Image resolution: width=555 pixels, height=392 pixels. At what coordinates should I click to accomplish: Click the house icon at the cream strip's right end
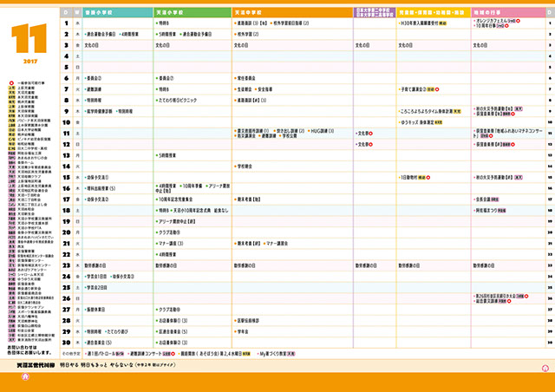[x=545, y=369]
